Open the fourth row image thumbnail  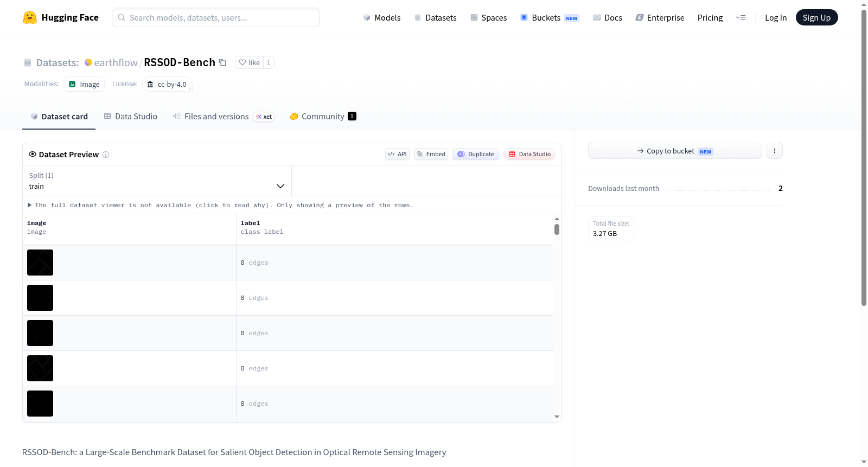pos(40,368)
